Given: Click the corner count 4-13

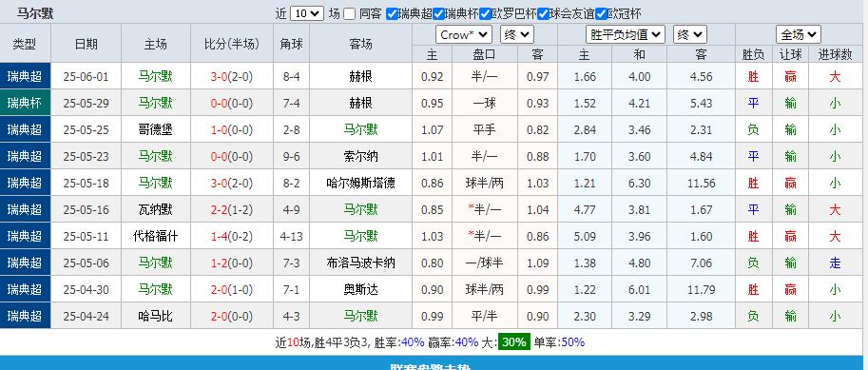Looking at the screenshot, I should 291,236.
